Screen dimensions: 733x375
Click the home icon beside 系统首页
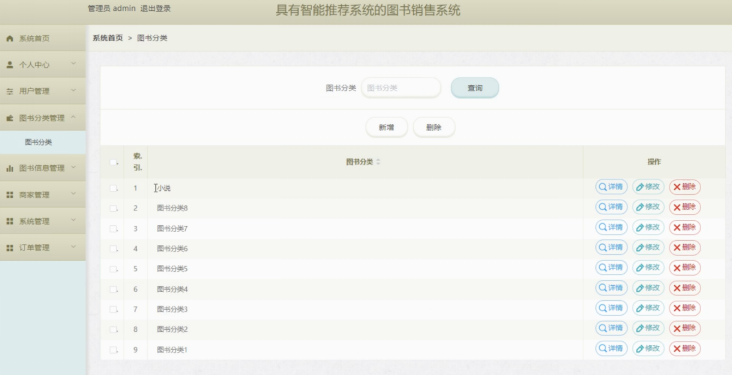[x=10, y=38]
